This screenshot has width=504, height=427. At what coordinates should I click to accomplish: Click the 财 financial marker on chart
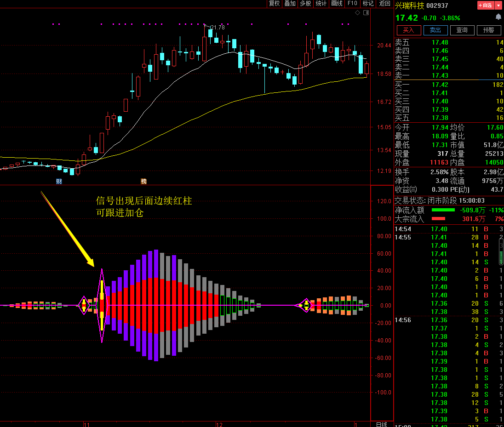[59, 181]
